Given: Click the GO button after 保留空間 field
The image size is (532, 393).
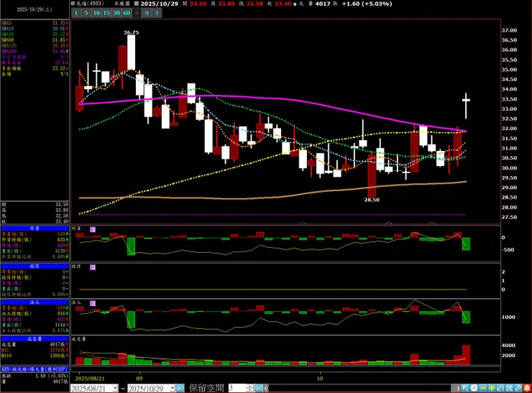Looking at the screenshot, I should pos(259,387).
